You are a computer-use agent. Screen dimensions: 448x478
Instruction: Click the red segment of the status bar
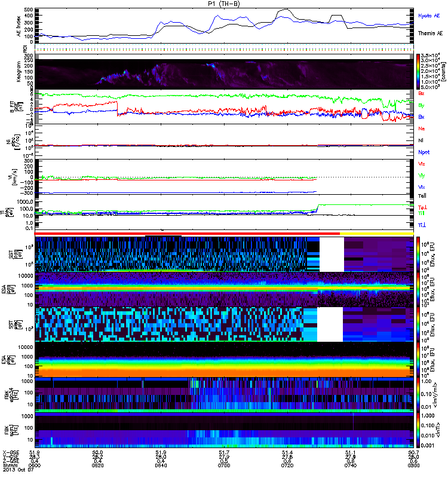(x=187, y=234)
